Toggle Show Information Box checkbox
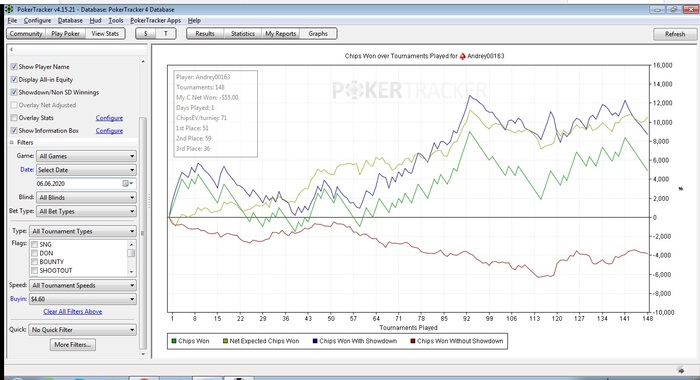This screenshot has width=700, height=380. point(14,131)
